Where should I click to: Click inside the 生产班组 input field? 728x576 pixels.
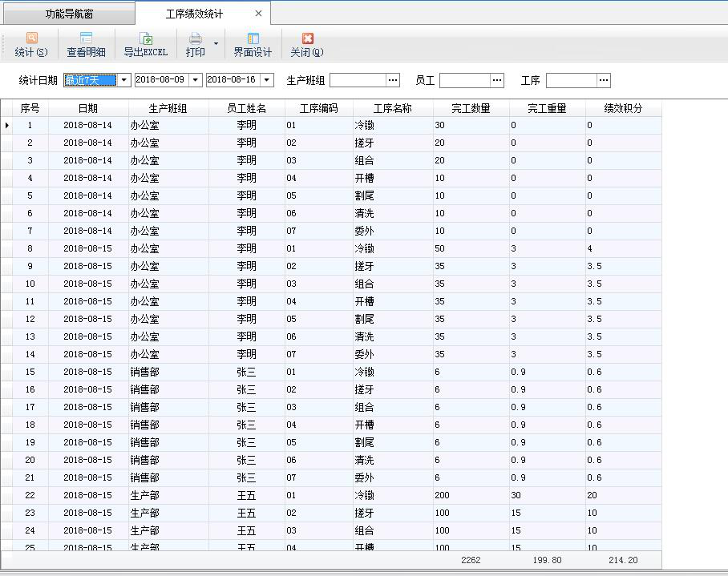point(358,80)
